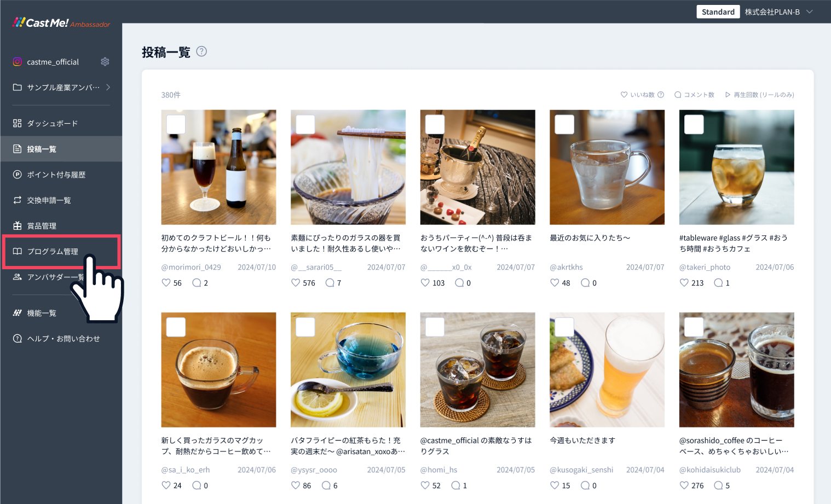This screenshot has height=504, width=831.
Task: Click the @akrtkhs username link
Action: tap(566, 267)
